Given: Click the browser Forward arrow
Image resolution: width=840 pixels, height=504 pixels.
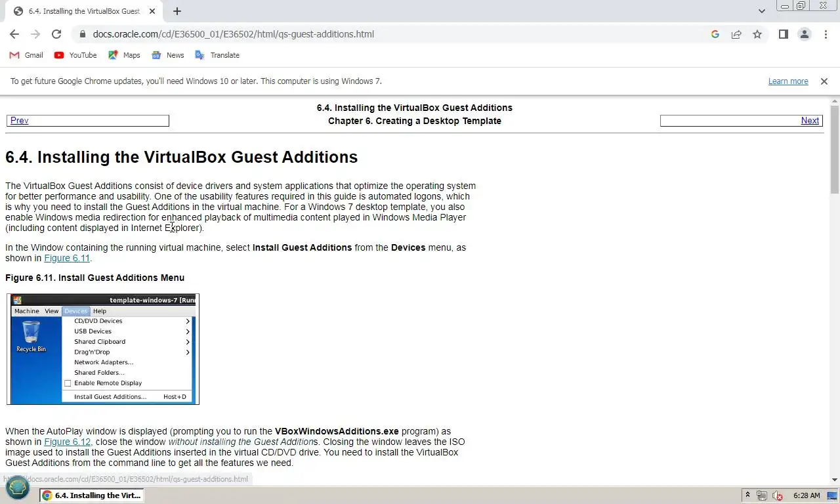Looking at the screenshot, I should click(35, 34).
